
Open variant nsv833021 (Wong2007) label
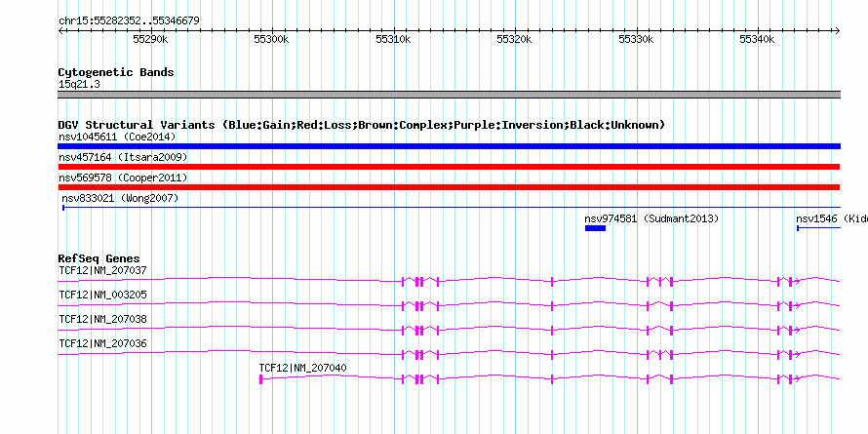pos(120,198)
